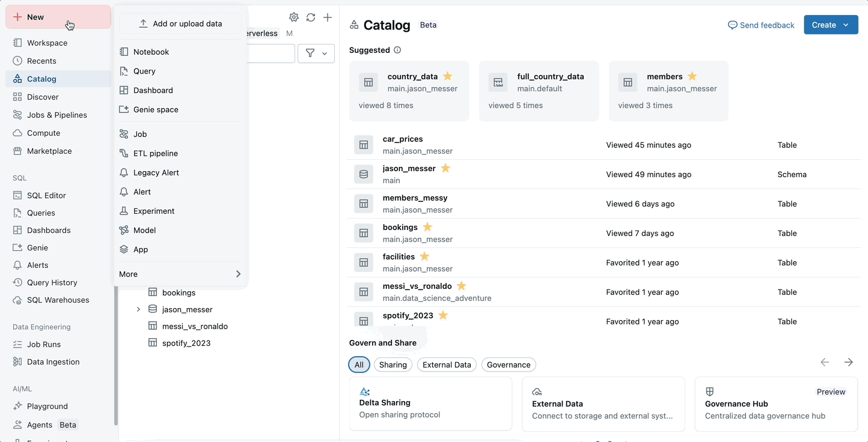The width and height of the screenshot is (868, 442).
Task: Unfavorite the bookings table star
Action: (427, 227)
